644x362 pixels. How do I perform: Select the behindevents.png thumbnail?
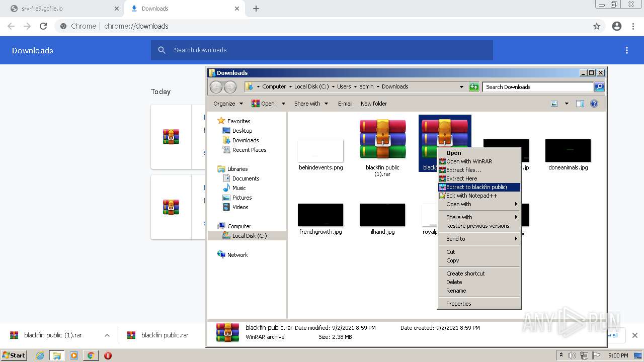320,150
